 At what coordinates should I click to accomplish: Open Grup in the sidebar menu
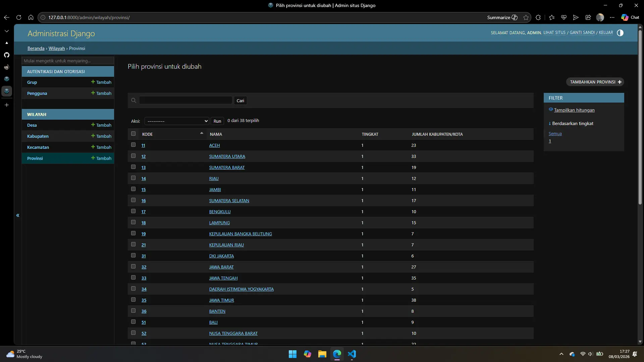coord(32,82)
